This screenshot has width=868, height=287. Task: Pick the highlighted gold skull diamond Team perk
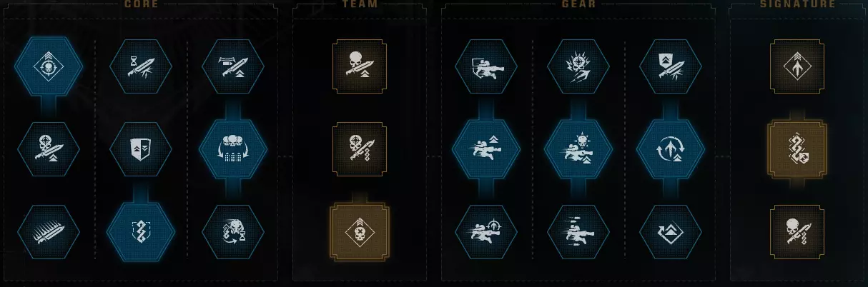pyautogui.click(x=360, y=232)
